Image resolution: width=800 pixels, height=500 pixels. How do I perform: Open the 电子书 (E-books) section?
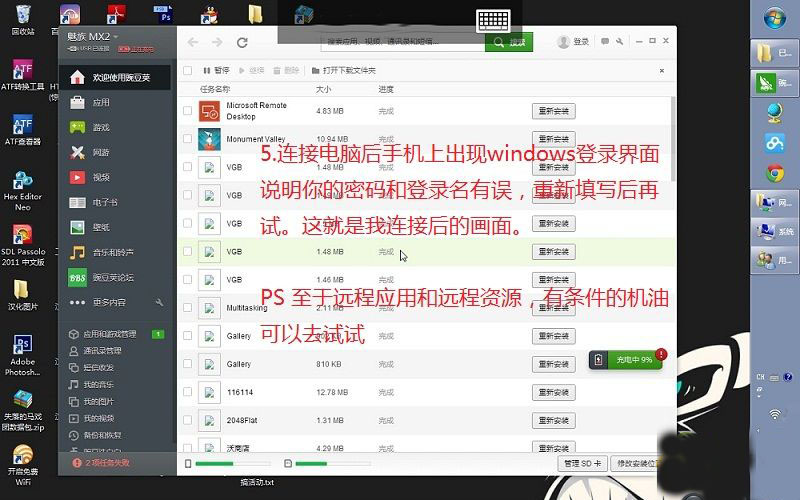click(x=104, y=202)
